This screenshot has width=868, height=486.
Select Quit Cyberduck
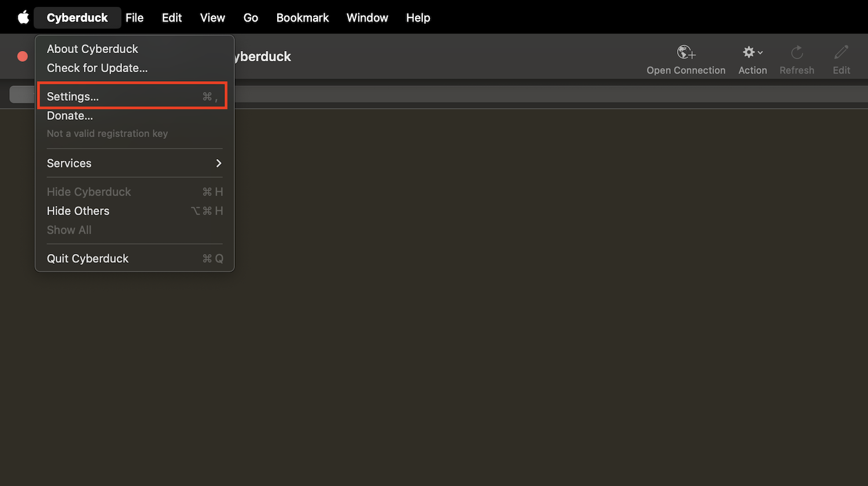[88, 259]
